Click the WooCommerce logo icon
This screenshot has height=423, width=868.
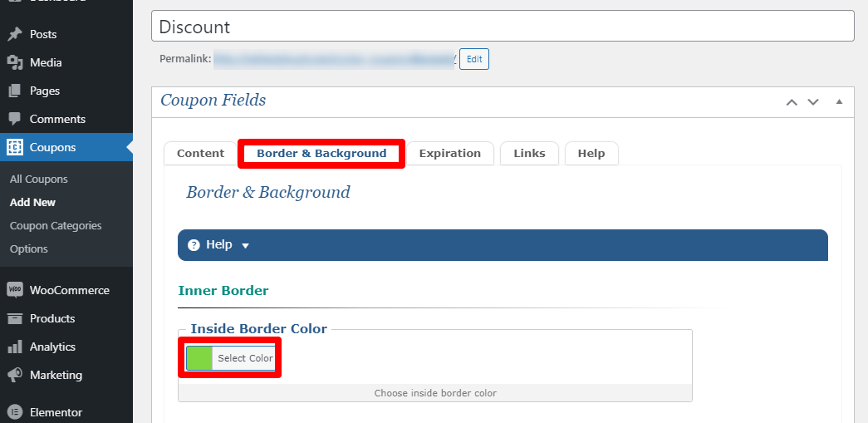point(15,290)
